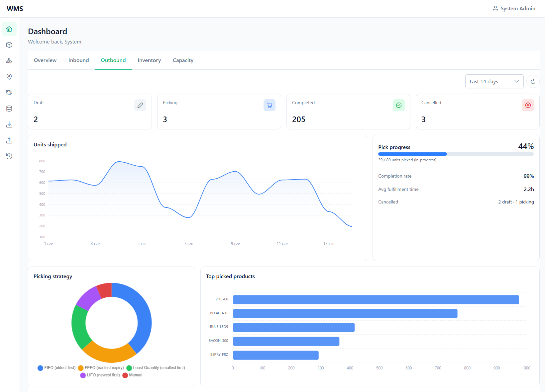Open the history clock sidebar icon

(x=9, y=156)
